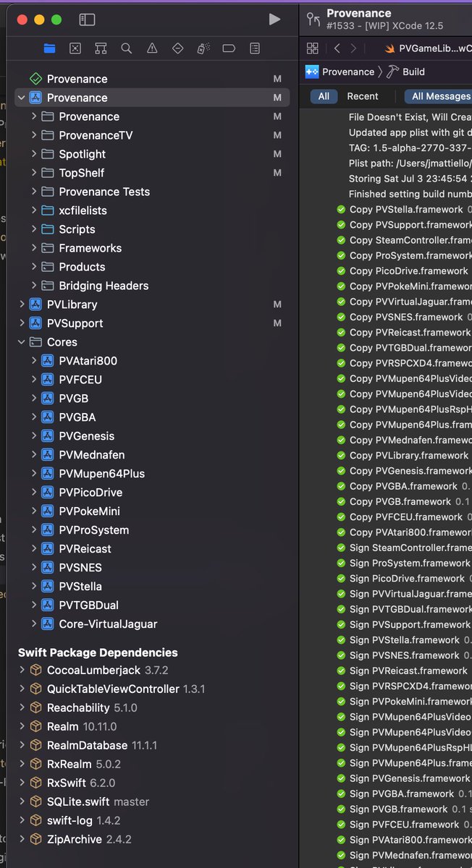Select the All filter button

(324, 96)
